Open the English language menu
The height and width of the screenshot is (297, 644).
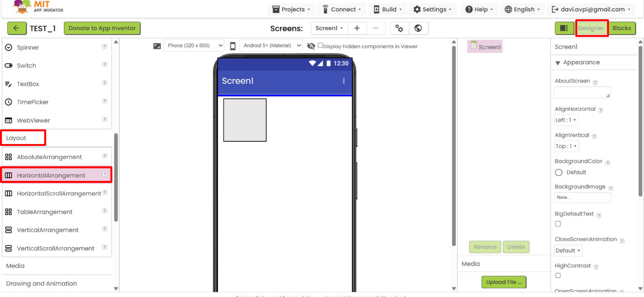click(x=522, y=9)
